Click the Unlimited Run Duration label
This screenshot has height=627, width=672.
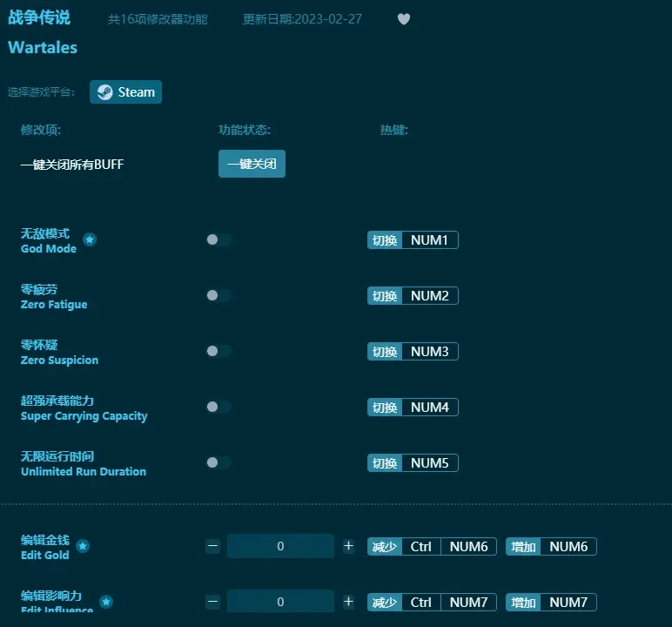pos(84,471)
